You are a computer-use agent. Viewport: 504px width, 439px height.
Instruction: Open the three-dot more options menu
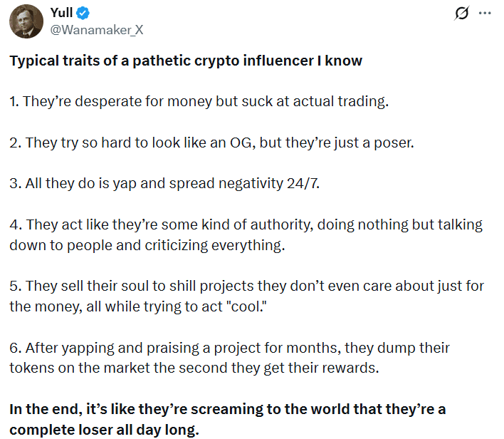[x=485, y=14]
